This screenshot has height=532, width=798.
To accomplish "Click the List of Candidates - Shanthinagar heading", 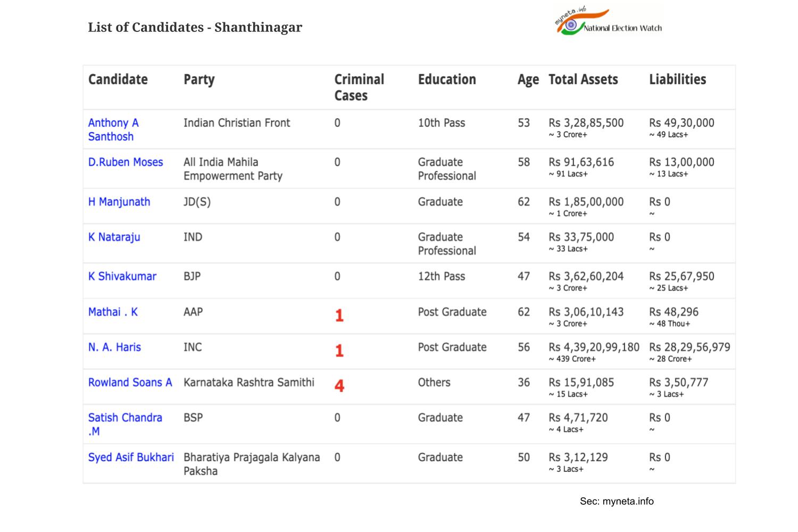I will pyautogui.click(x=195, y=27).
